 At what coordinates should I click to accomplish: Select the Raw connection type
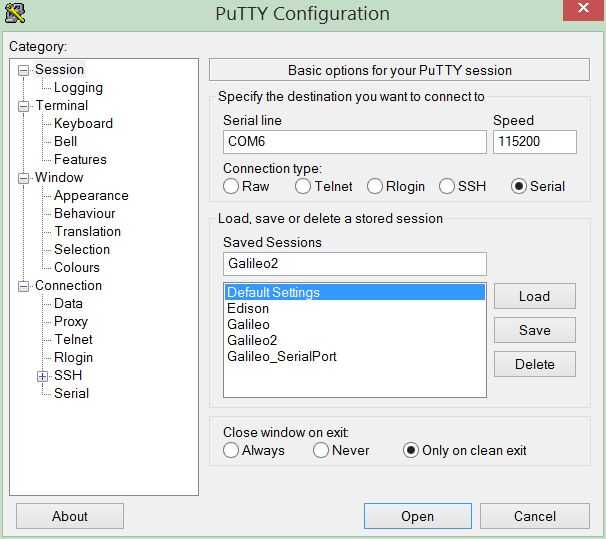pos(231,186)
